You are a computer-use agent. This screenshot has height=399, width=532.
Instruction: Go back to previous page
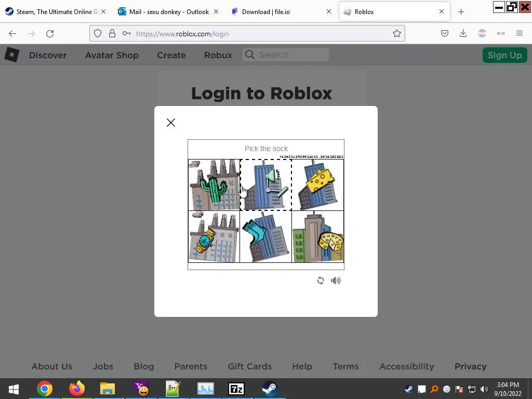tap(12, 34)
